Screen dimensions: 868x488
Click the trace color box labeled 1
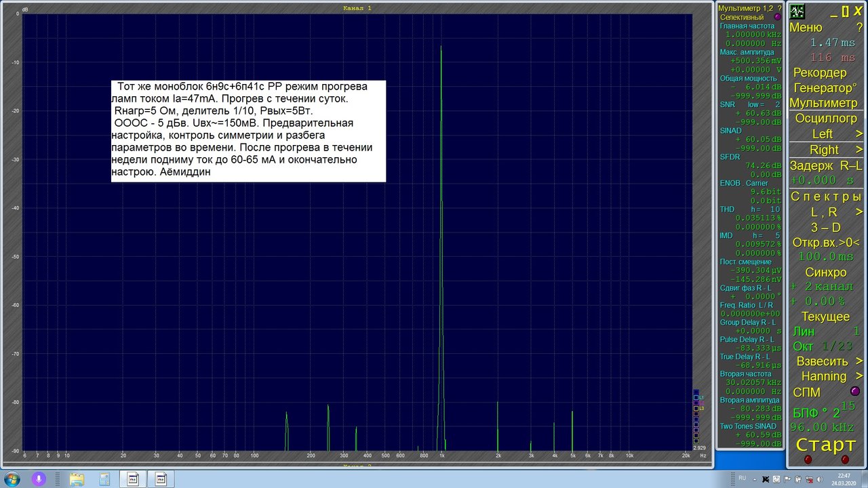pos(696,397)
